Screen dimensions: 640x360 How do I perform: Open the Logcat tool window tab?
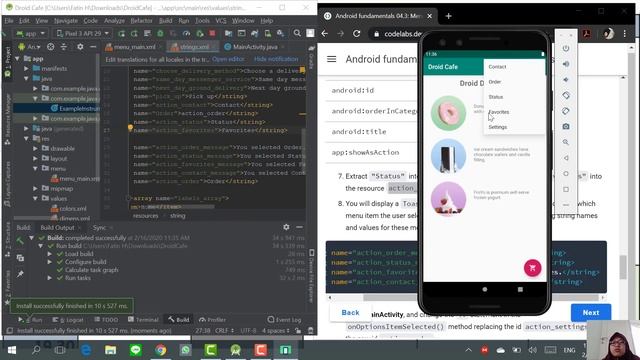(69, 320)
